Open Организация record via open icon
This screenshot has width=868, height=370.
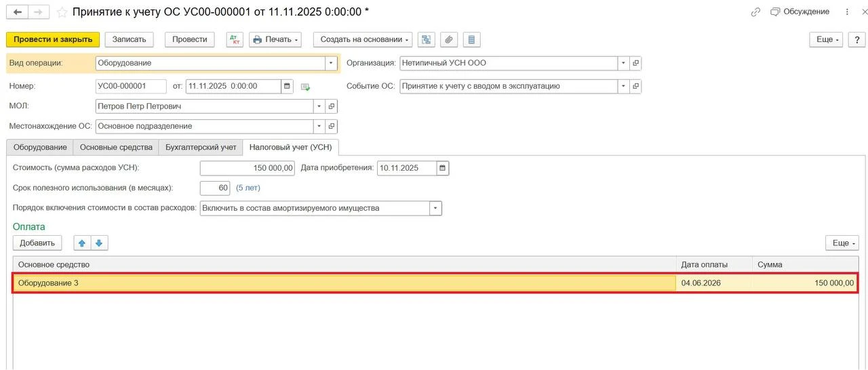click(x=635, y=63)
